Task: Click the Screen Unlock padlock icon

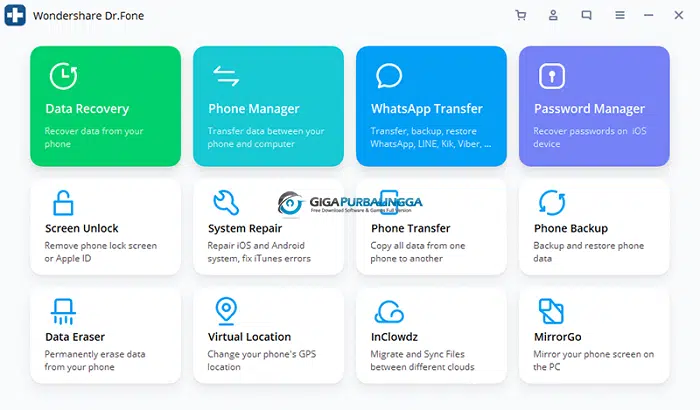Action: 63,203
